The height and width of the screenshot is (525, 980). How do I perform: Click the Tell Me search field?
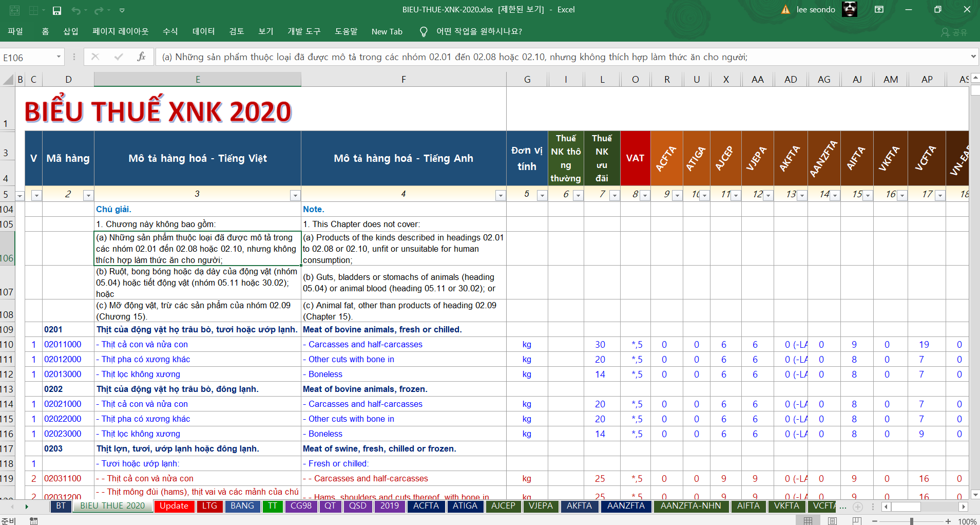click(479, 31)
